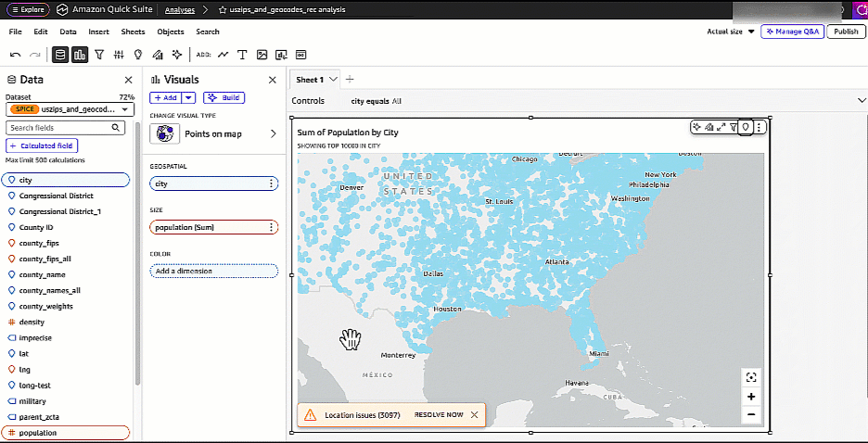This screenshot has width=868, height=443.
Task: Open the map visual's three-dot options menu
Action: click(x=759, y=127)
